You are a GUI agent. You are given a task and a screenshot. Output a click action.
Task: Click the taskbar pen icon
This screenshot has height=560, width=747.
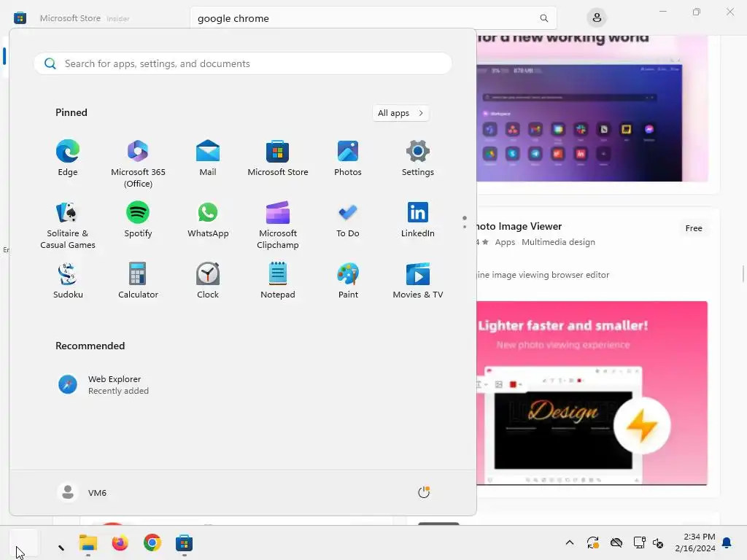(x=61, y=547)
